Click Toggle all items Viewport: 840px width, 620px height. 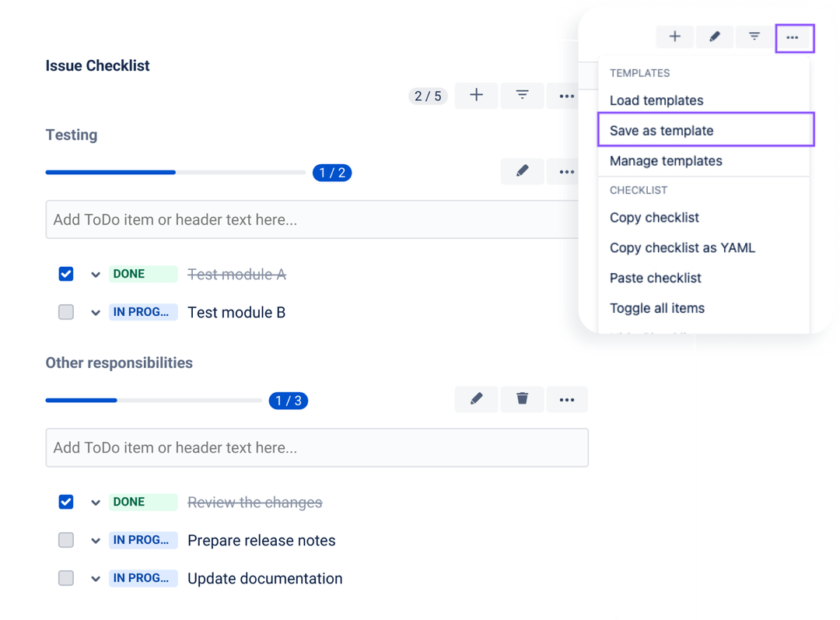pos(656,308)
